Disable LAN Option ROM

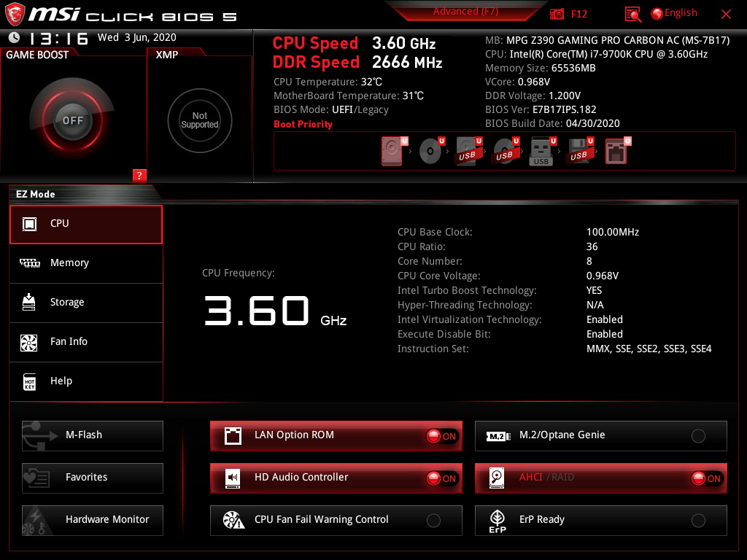[x=442, y=436]
